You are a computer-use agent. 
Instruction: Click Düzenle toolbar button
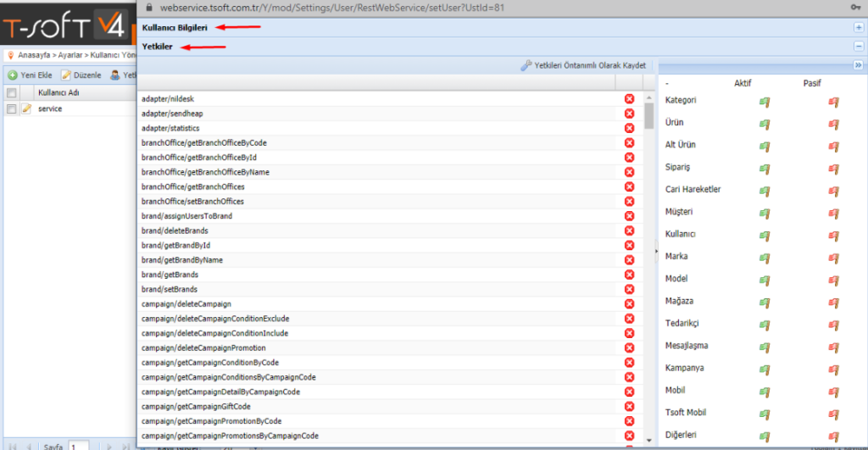(81, 75)
